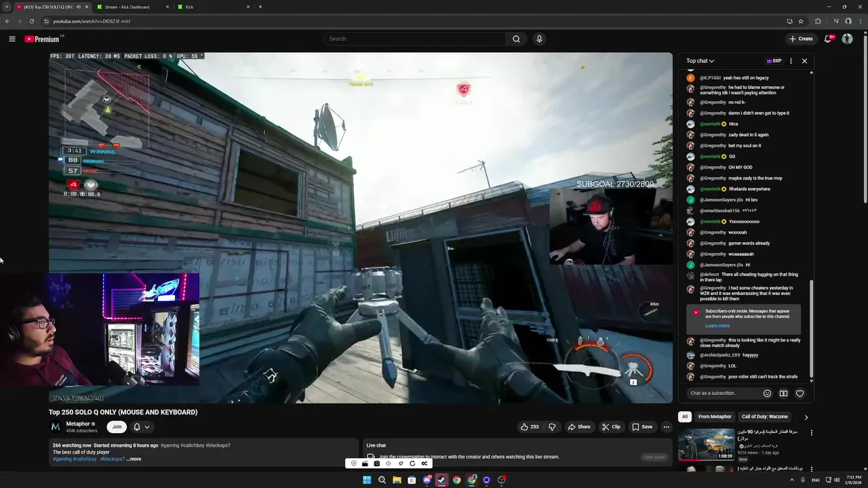Viewport: 868px width, 488px height.
Task: Open Chrome media controls icon
Action: point(835,21)
